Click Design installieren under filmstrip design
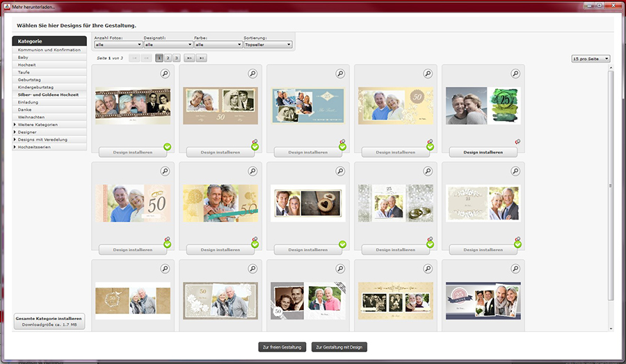This screenshot has height=364, width=626. 133,152
